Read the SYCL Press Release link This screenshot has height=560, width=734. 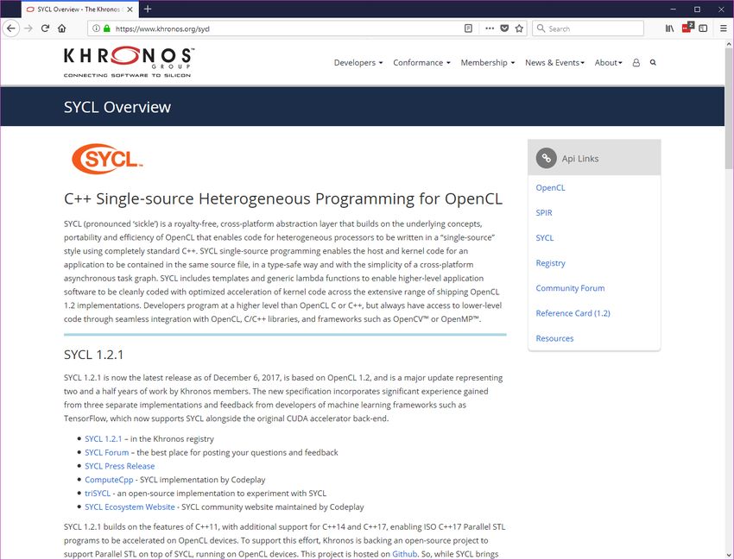pyautogui.click(x=120, y=466)
